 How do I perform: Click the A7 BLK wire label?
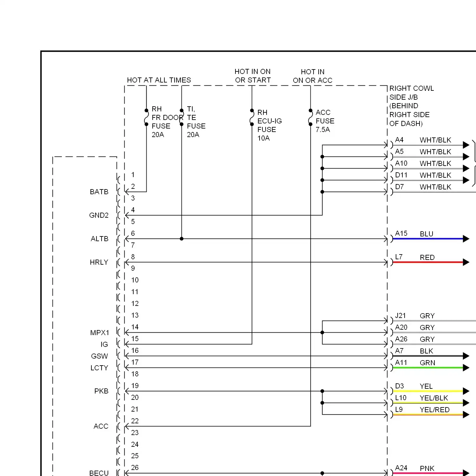click(x=414, y=351)
